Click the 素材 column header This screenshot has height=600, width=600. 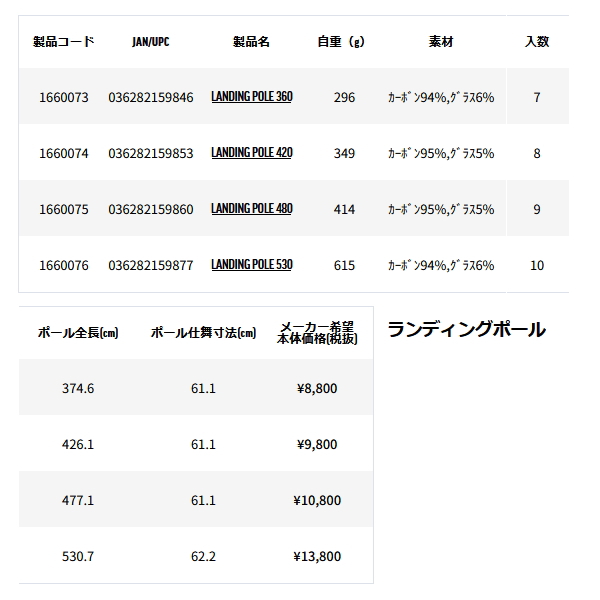click(x=441, y=41)
